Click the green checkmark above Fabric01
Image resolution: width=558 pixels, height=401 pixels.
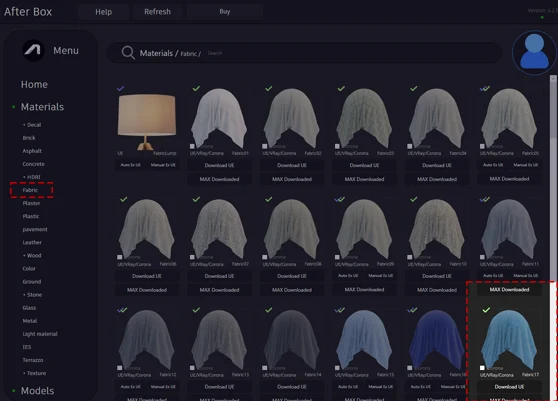[196, 88]
